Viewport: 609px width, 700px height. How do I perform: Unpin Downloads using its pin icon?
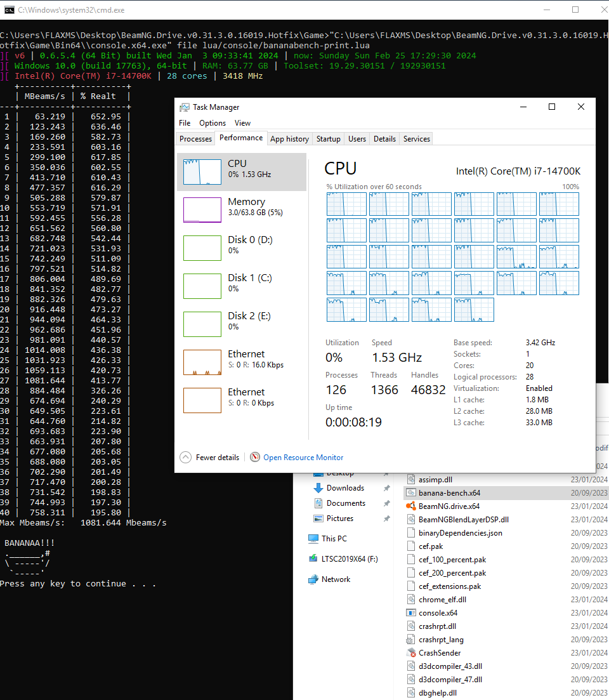click(386, 489)
